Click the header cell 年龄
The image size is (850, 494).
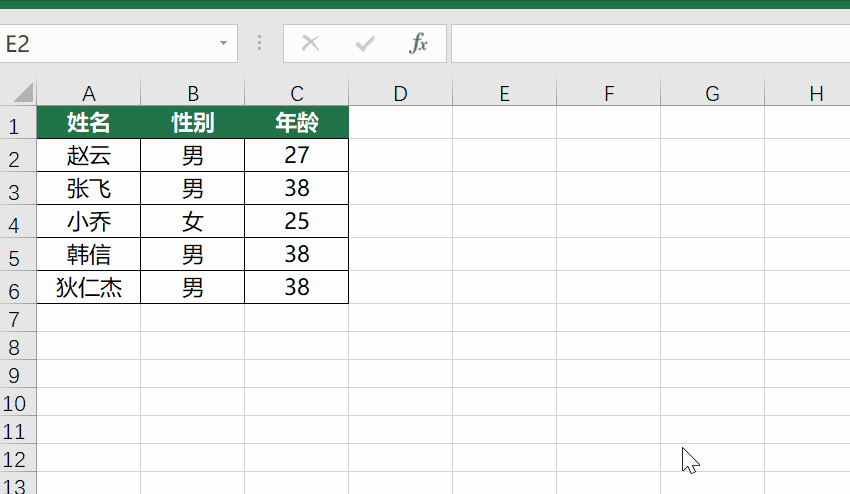pos(297,123)
